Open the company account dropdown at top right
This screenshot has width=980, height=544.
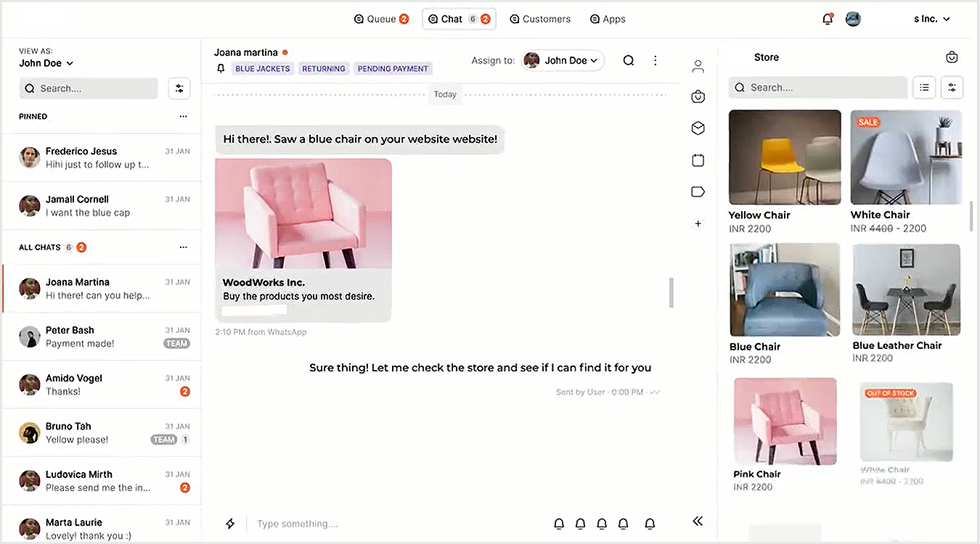tap(931, 19)
